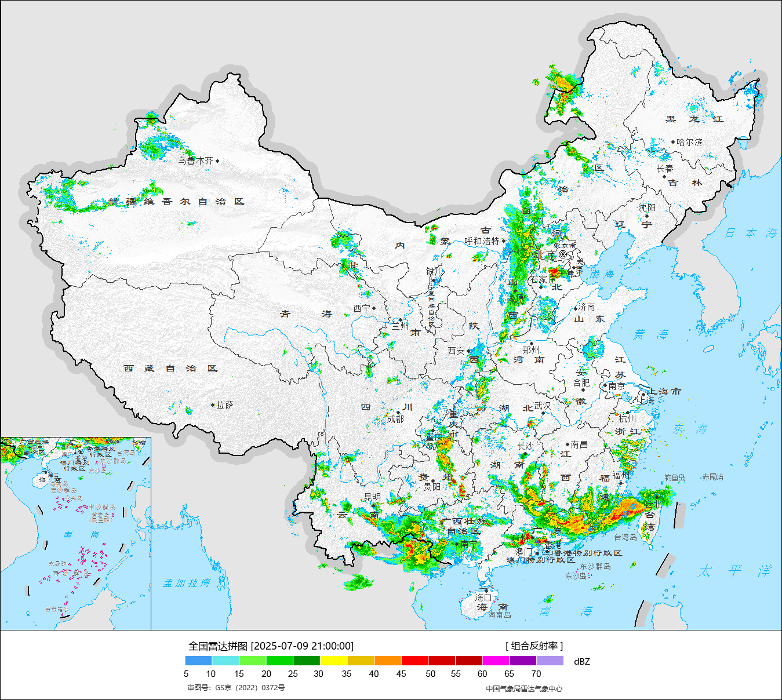The width and height of the screenshot is (782, 700).
Task: Click the blue 5 dBZ legend swatch
Action: (x=198, y=661)
